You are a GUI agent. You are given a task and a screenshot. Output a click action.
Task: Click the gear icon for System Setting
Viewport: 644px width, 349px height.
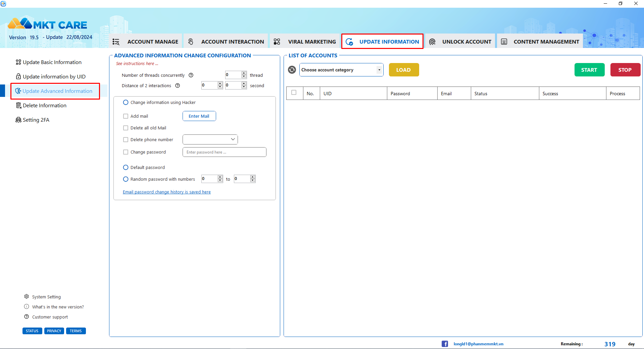(x=27, y=296)
